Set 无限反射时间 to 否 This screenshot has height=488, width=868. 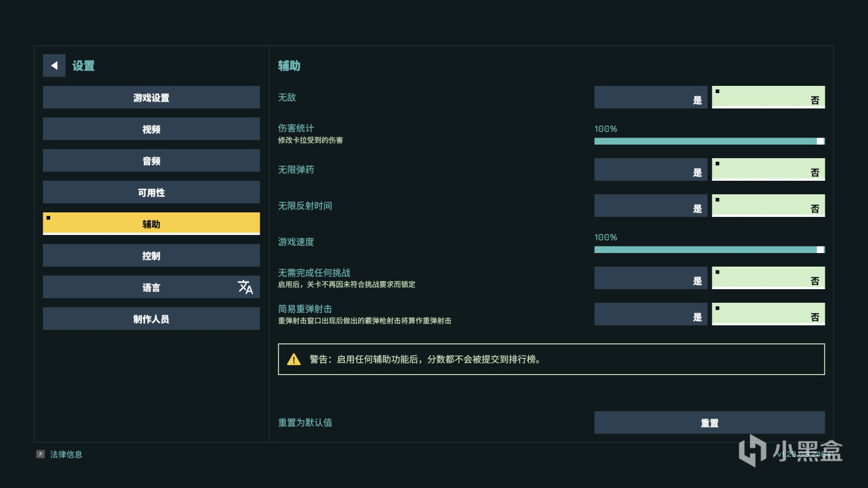769,206
